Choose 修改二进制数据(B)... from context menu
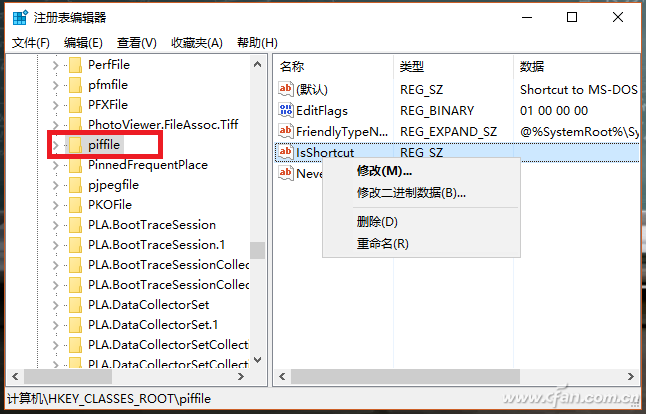 pyautogui.click(x=421, y=193)
